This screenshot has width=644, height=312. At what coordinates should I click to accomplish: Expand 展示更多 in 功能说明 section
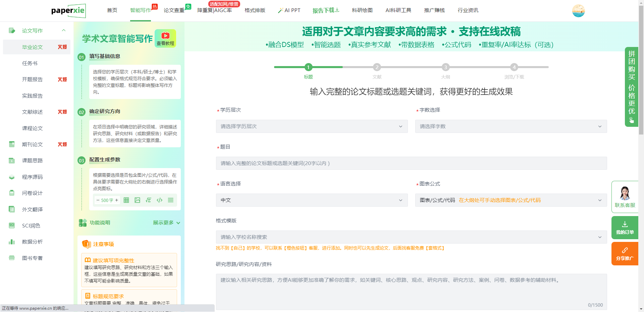click(166, 223)
